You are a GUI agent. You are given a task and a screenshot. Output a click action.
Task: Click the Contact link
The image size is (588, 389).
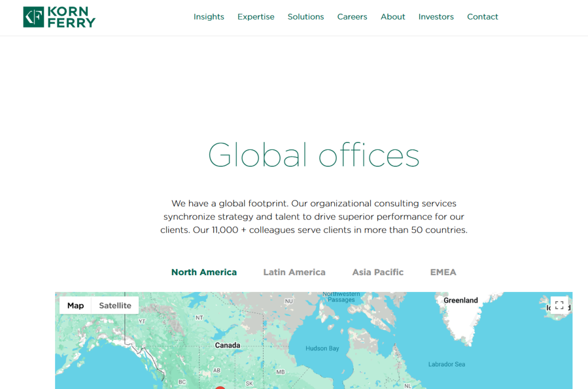482,17
